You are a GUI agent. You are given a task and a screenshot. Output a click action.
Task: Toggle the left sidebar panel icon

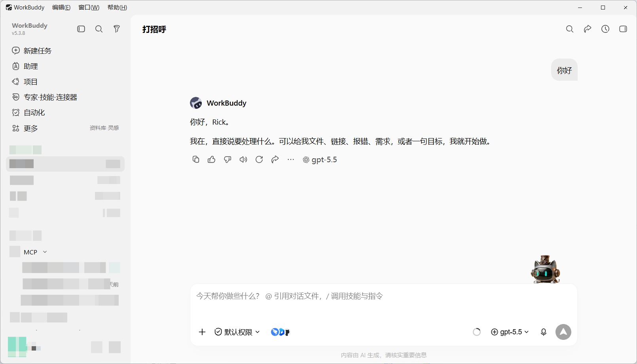coord(81,29)
